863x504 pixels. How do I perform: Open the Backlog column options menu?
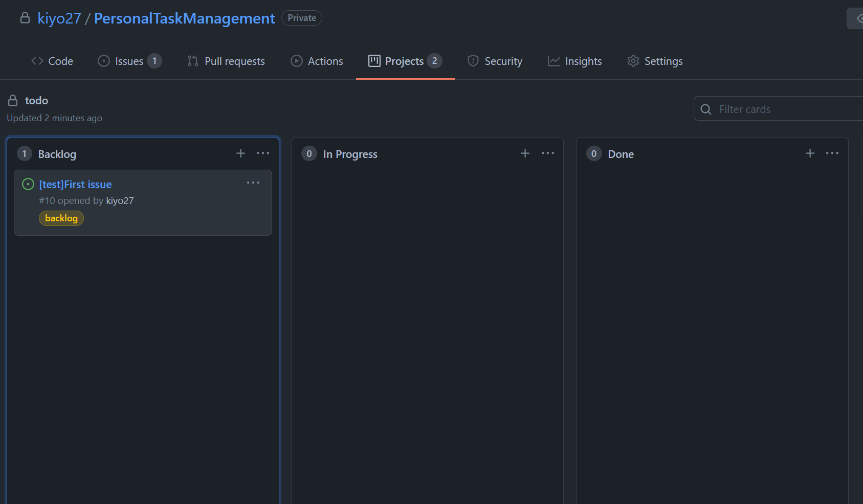point(263,153)
